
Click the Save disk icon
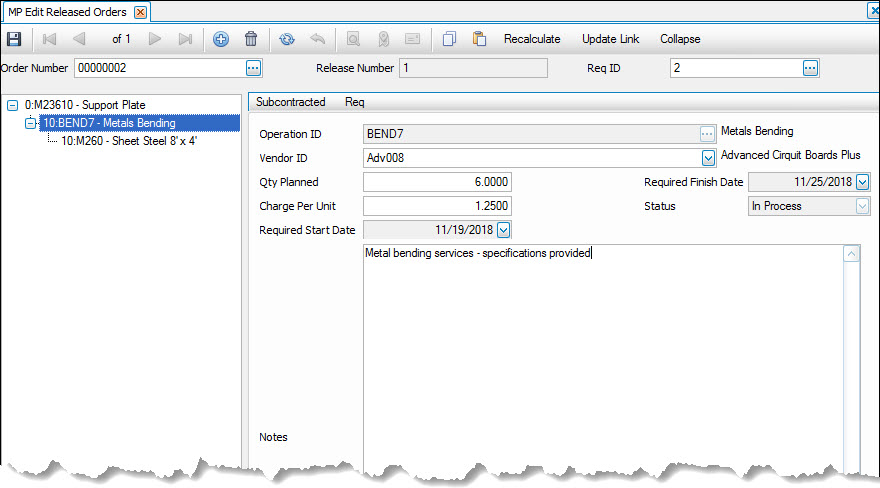click(14, 39)
